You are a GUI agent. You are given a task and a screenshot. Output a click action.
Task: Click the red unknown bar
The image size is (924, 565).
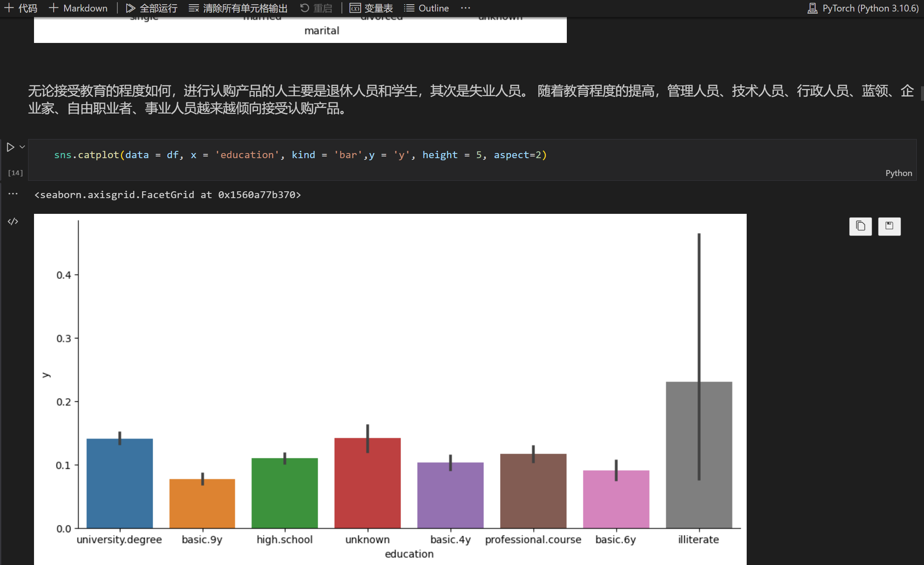point(367,483)
